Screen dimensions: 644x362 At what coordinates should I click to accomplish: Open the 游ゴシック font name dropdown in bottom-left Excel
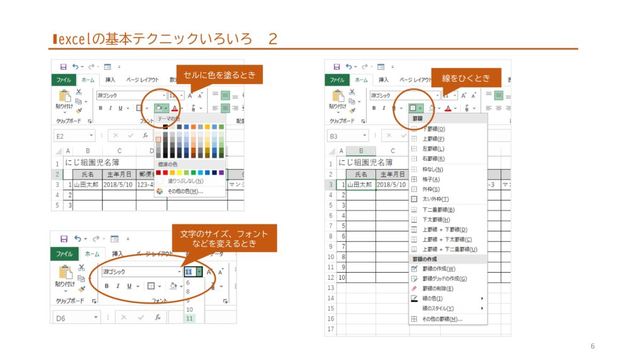(x=179, y=272)
